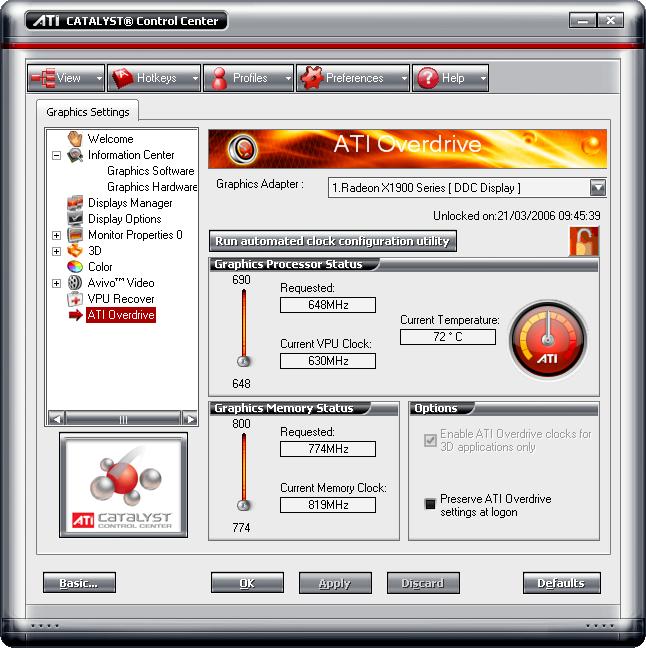Viewport: 646px width, 648px height.
Task: Open the View dropdown arrow
Action: 99,78
